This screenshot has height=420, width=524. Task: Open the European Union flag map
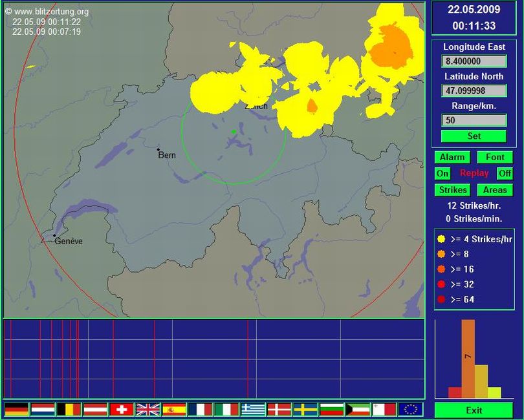[410, 409]
